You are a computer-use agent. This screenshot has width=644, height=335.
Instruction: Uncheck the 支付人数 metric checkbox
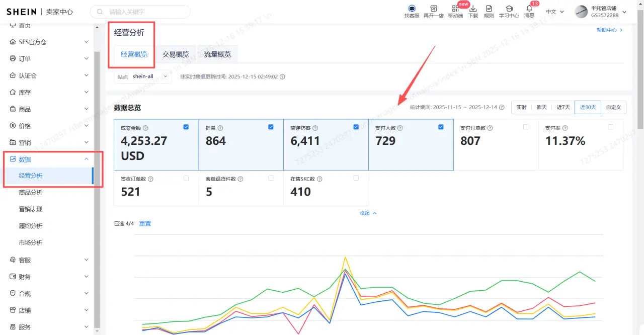point(441,127)
